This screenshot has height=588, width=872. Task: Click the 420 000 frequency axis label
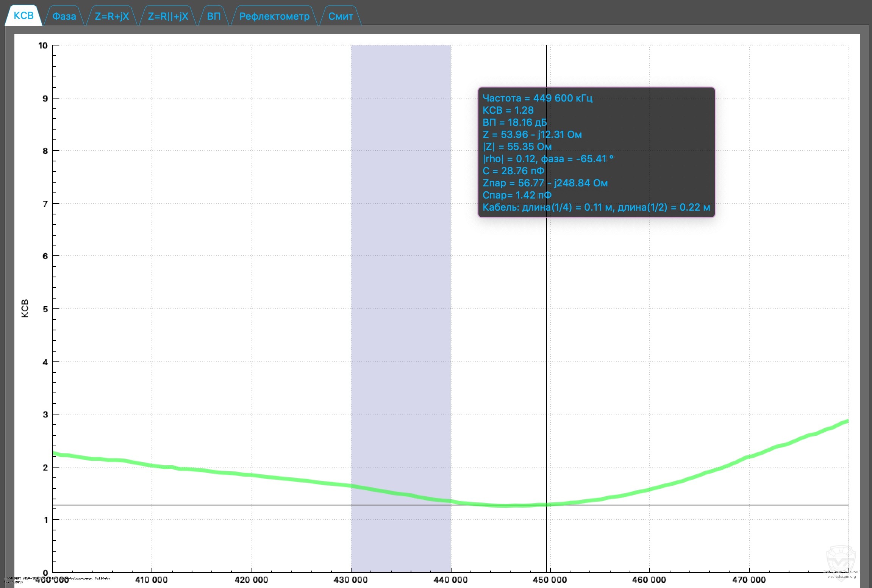coord(251,580)
